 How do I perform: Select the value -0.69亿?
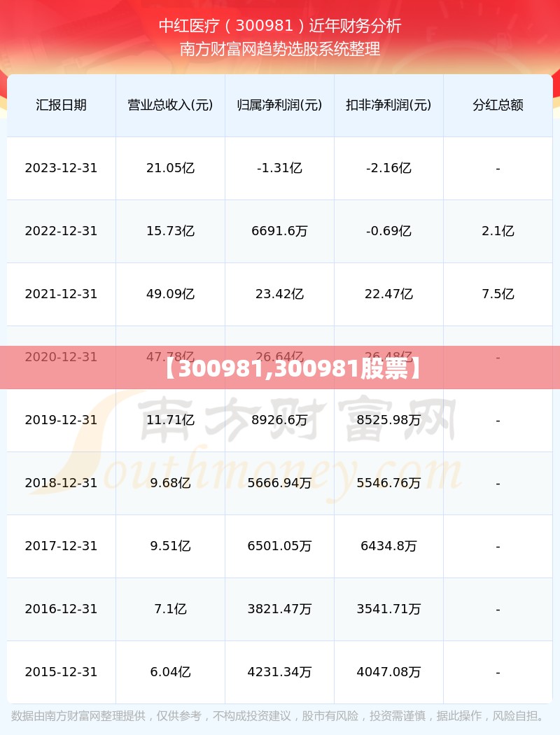pyautogui.click(x=389, y=231)
